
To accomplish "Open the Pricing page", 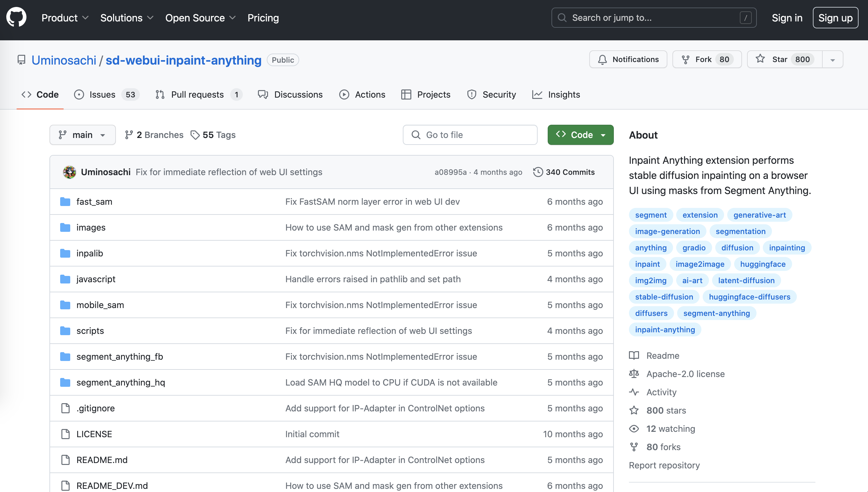I will click(x=263, y=18).
